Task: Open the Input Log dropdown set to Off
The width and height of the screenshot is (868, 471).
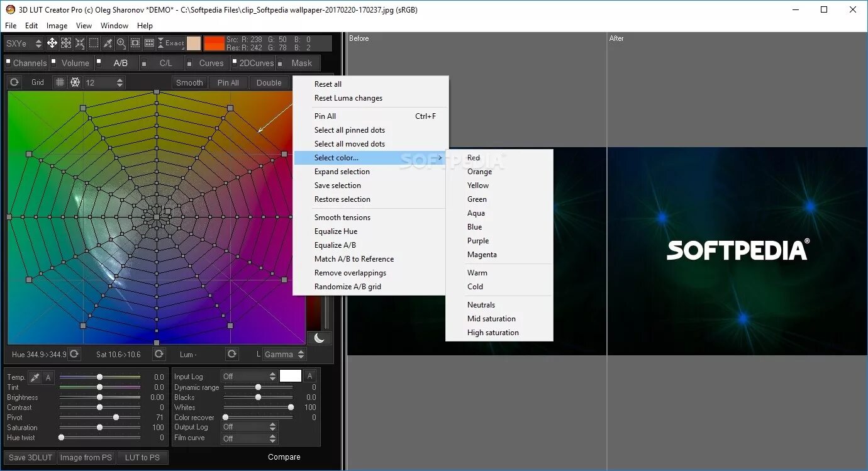Action: pos(249,375)
